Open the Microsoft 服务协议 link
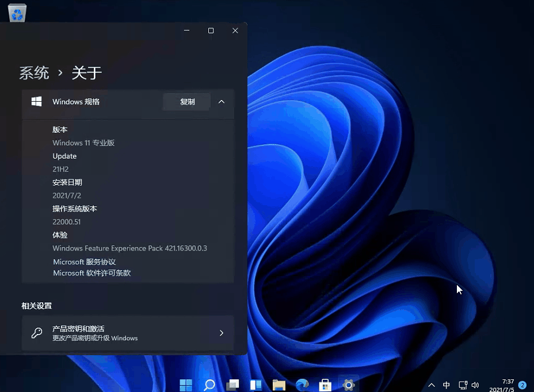Screen dimensions: 534x392 click(x=84, y=262)
